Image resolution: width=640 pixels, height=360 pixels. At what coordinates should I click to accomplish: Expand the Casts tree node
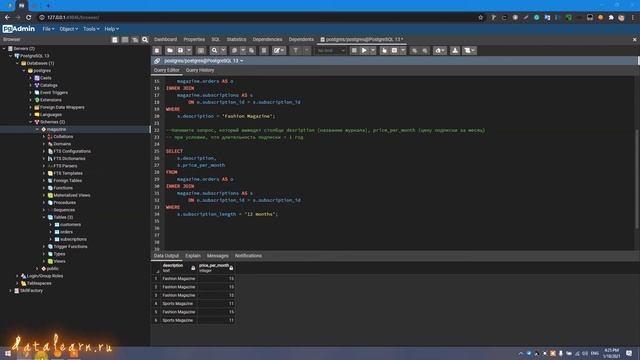31,78
